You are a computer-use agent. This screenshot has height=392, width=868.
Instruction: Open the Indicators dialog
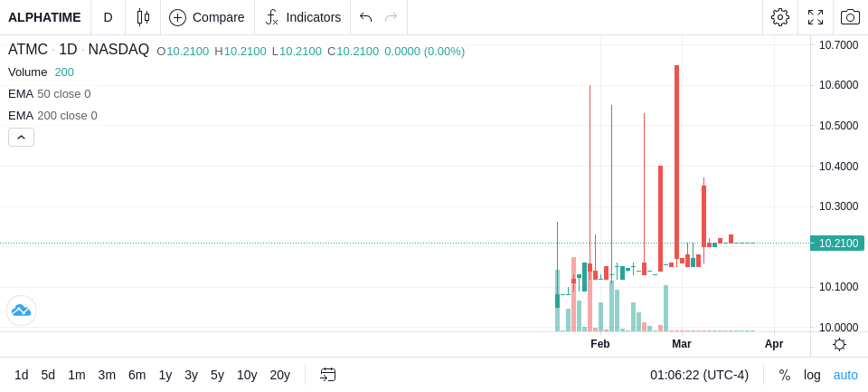click(303, 17)
